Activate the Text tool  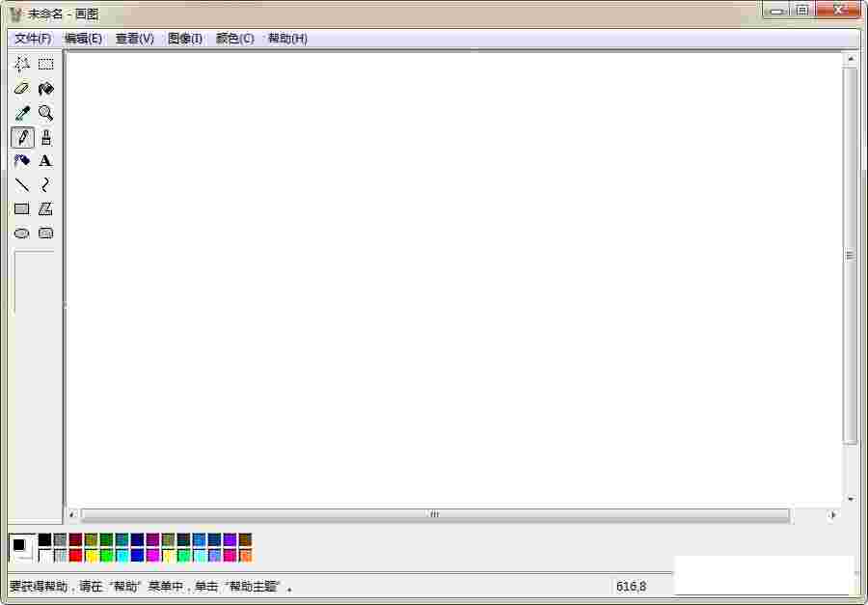45,160
